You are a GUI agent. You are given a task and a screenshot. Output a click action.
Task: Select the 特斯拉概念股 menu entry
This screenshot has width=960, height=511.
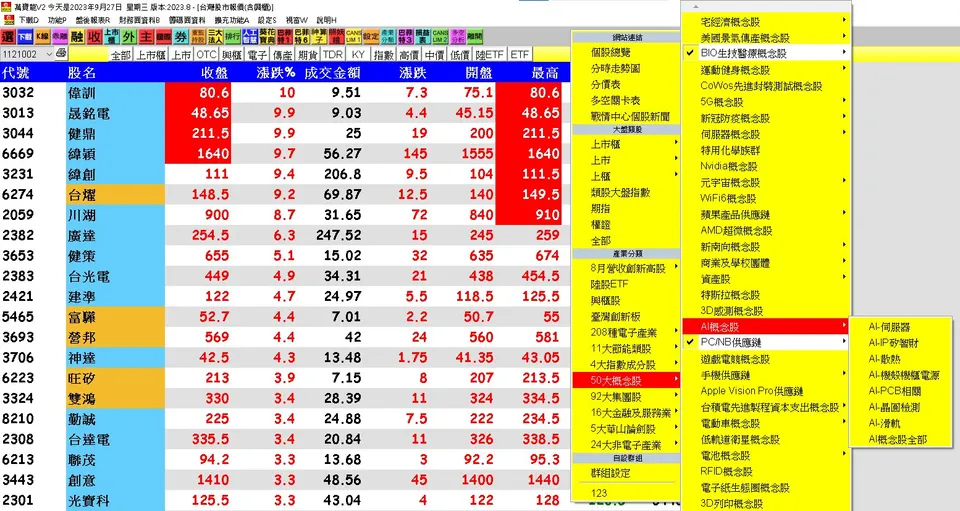click(x=767, y=295)
